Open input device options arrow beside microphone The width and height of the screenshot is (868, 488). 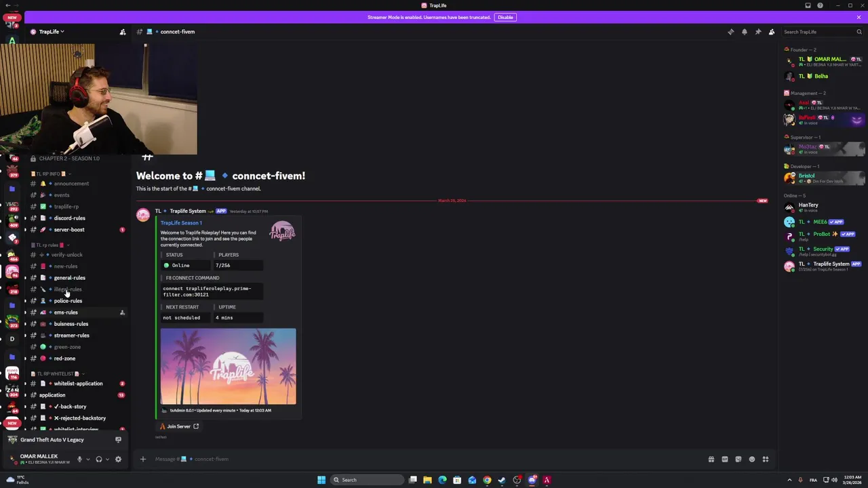[87, 460]
